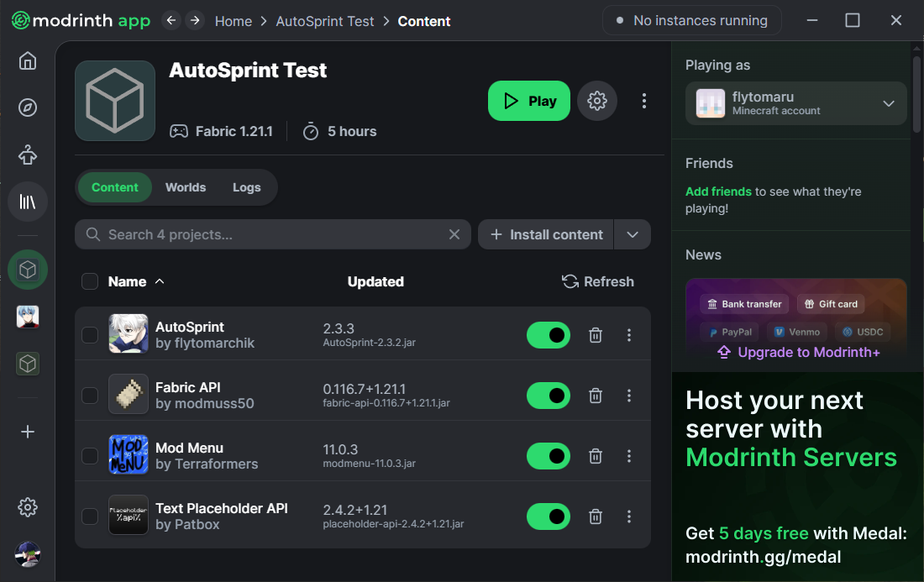Open instance settings gear next to Play

pos(597,101)
